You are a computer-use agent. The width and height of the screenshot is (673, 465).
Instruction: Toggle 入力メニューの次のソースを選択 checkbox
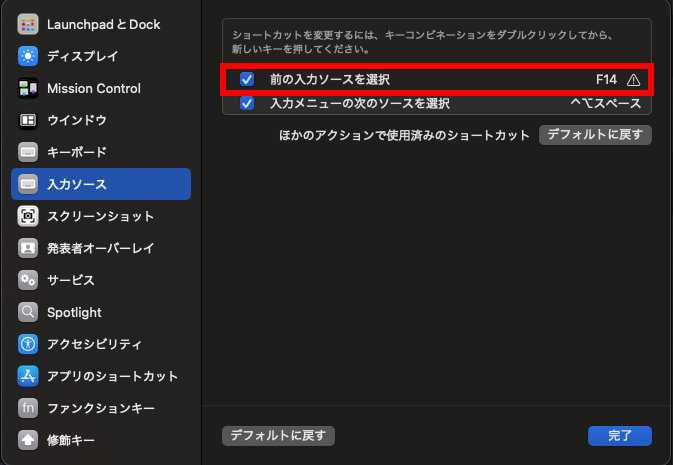point(247,103)
